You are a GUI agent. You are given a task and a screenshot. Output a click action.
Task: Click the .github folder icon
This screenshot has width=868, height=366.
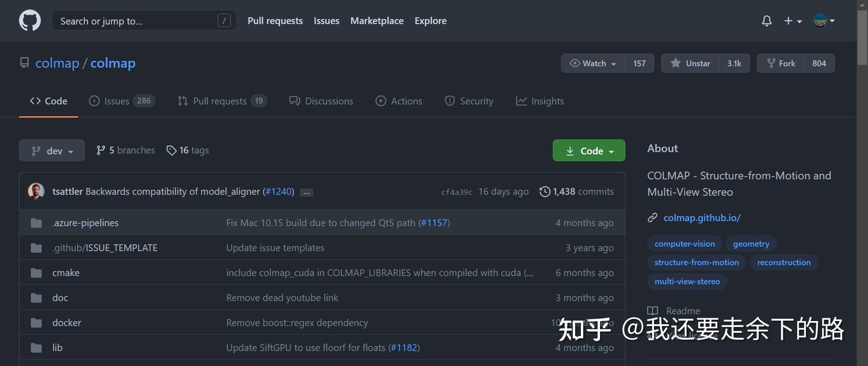coord(36,248)
